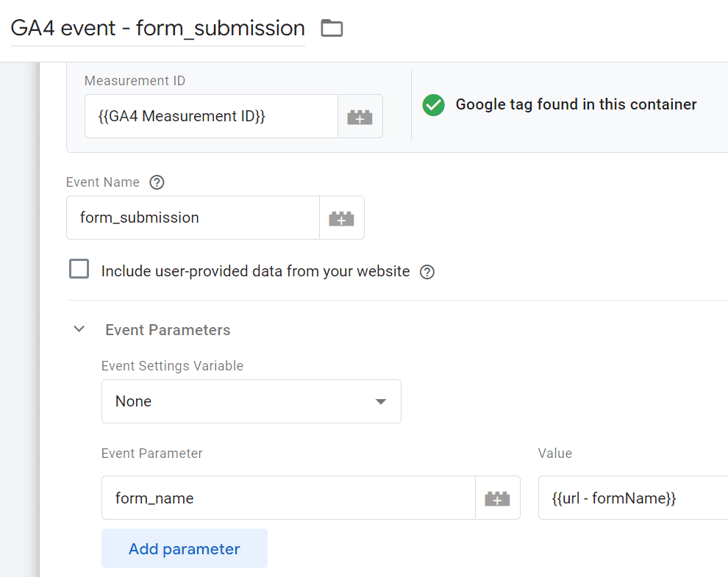Click the dropdown arrow next to None
The height and width of the screenshot is (577, 728).
tap(380, 401)
